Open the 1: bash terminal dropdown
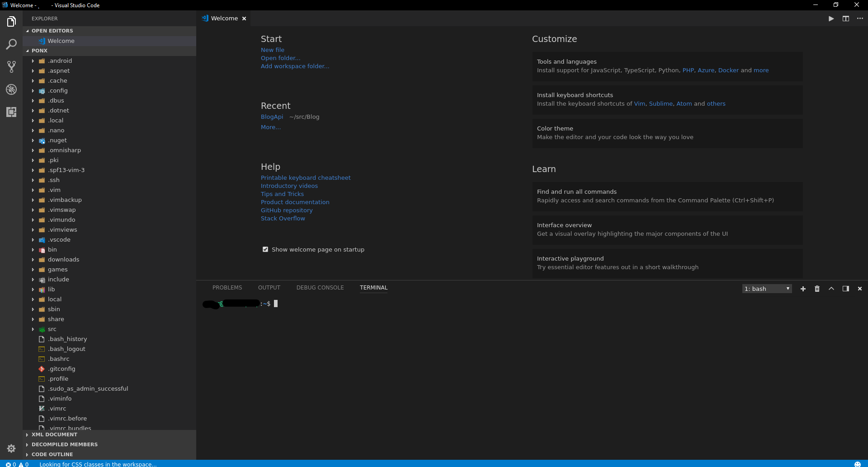This screenshot has height=467, width=868. tap(767, 289)
